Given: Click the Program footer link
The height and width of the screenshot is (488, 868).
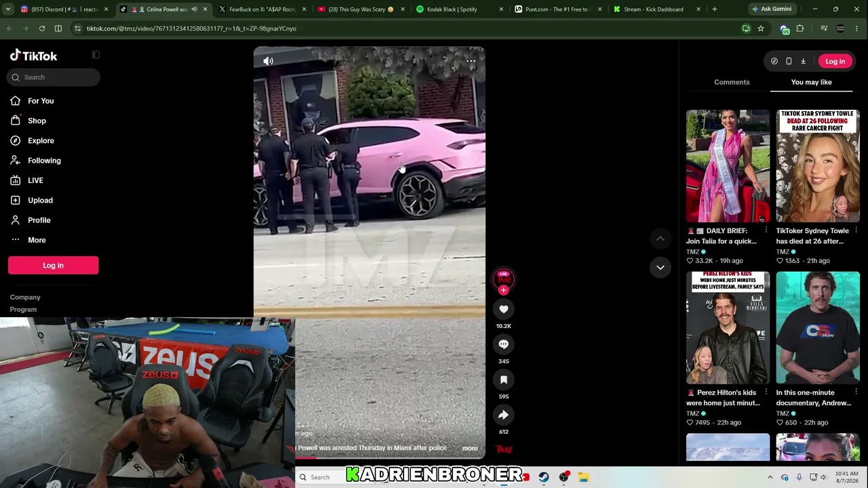Looking at the screenshot, I should coord(23,310).
